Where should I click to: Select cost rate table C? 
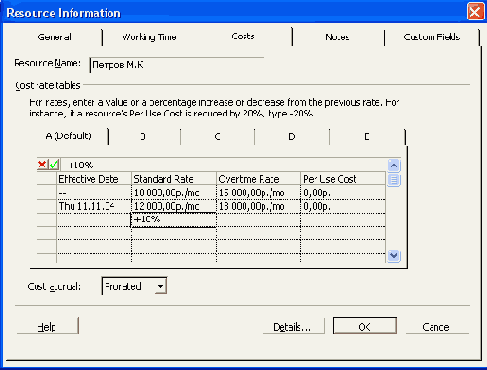coord(217,136)
